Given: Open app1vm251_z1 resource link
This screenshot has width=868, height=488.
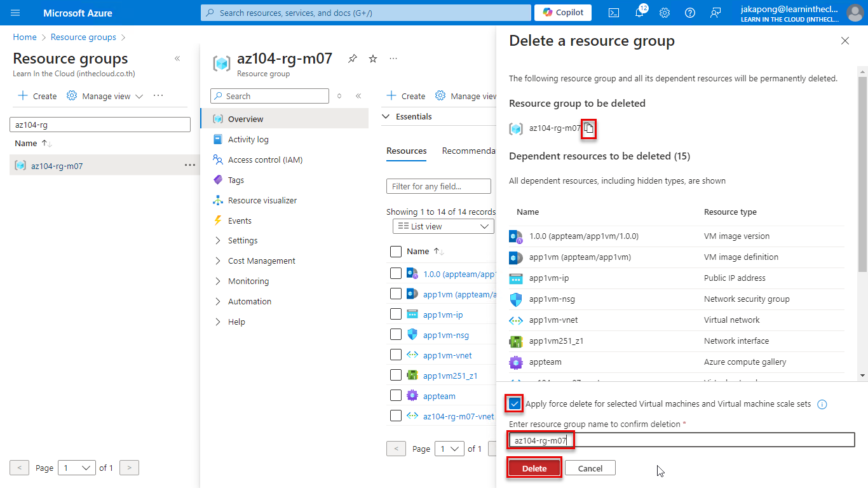Looking at the screenshot, I should point(450,376).
